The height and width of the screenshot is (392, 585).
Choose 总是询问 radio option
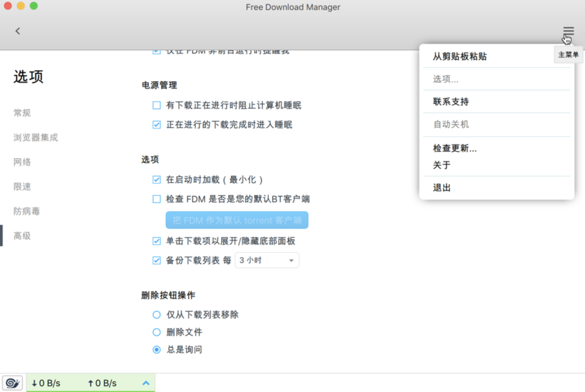coord(157,349)
